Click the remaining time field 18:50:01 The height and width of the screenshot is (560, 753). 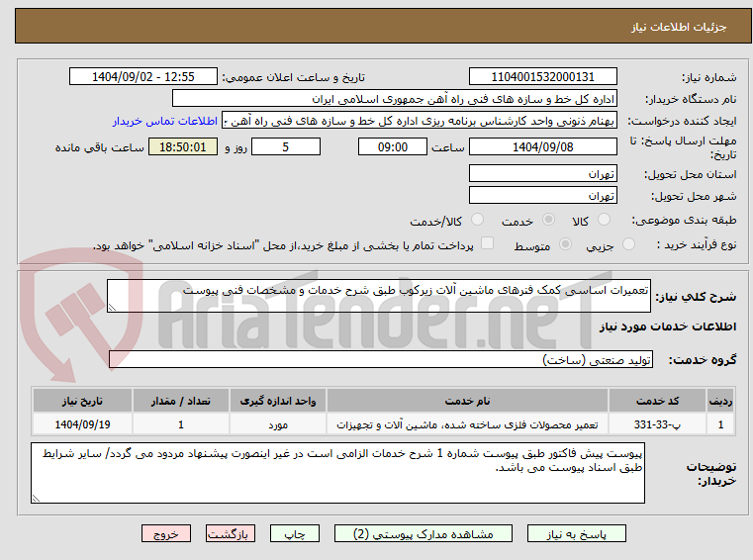[182, 146]
